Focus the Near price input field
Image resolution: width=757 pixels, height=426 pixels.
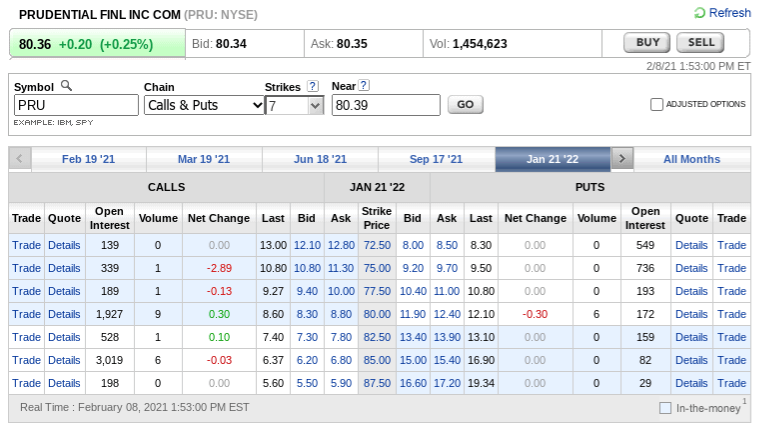coord(386,105)
